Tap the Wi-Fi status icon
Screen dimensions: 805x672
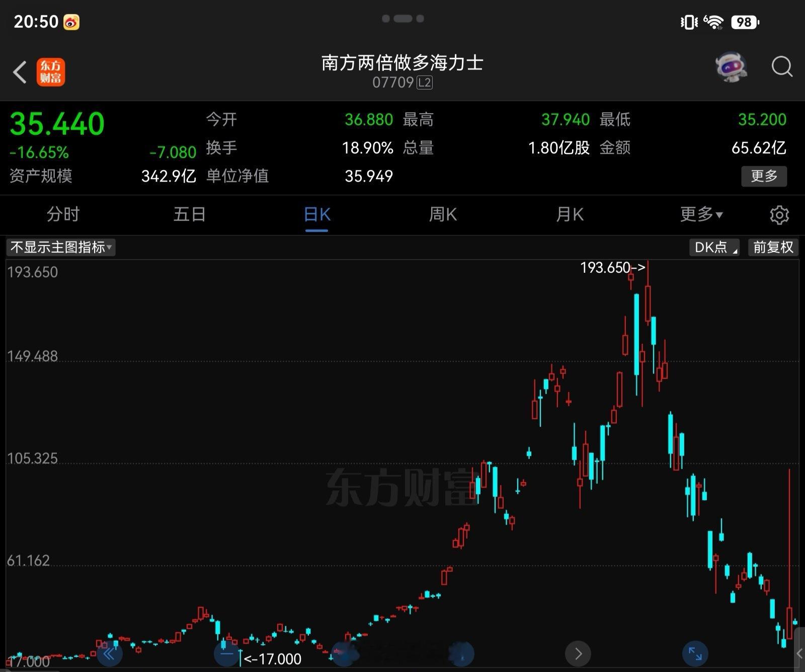tap(713, 22)
